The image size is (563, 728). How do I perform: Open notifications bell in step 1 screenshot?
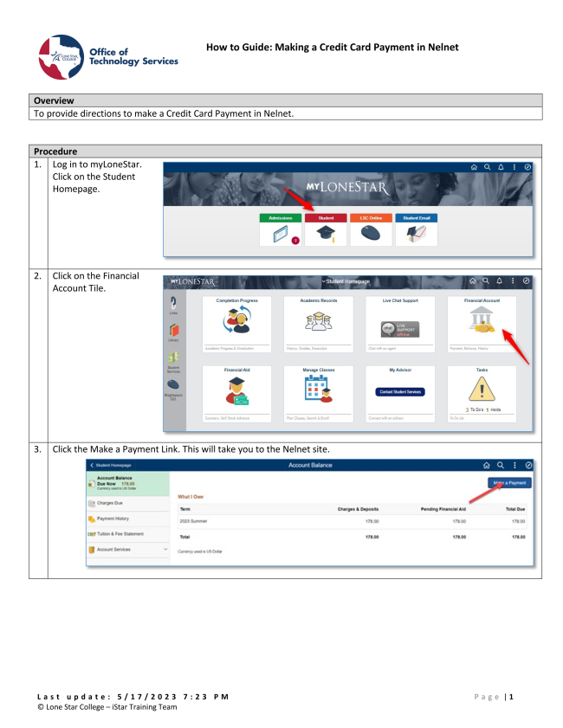[x=501, y=167]
